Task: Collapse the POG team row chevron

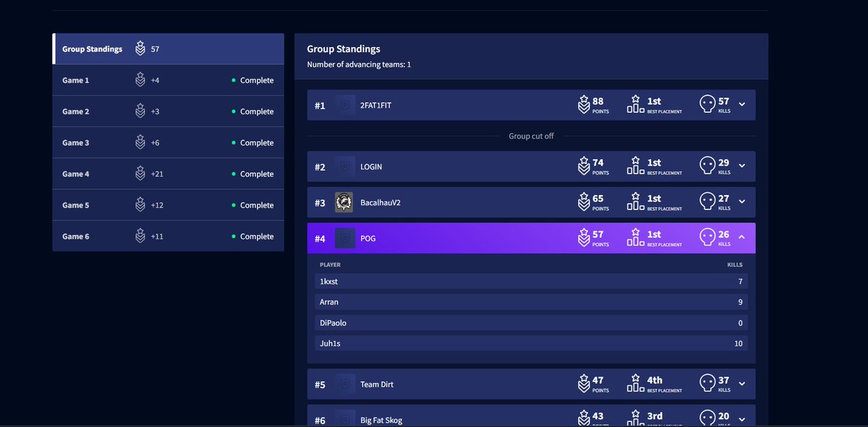Action: pos(741,238)
